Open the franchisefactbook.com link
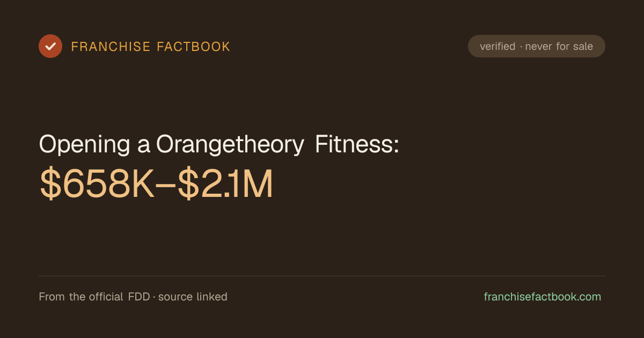The width and height of the screenshot is (644, 338). tap(543, 297)
